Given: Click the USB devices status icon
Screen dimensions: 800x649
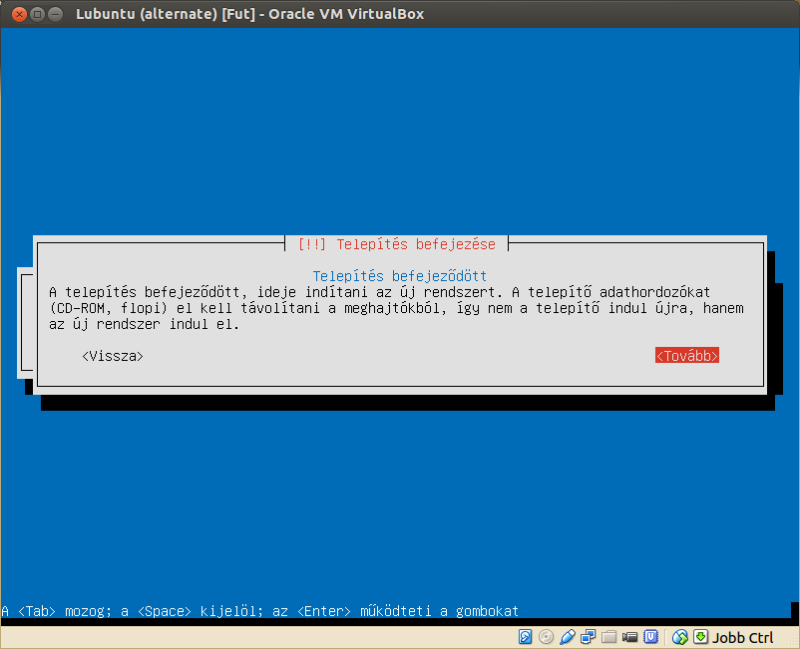Looking at the screenshot, I should click(567, 637).
